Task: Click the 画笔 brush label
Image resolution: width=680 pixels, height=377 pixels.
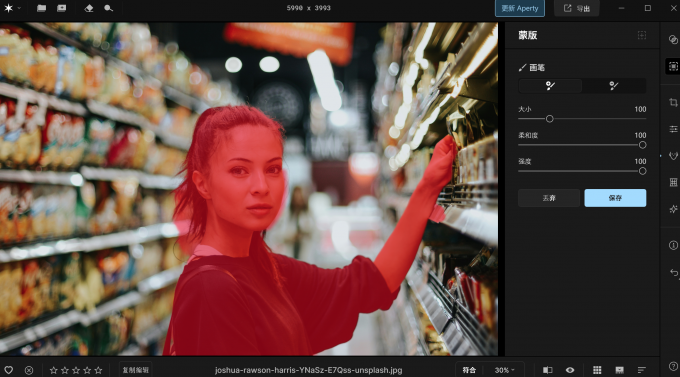Action: click(x=537, y=67)
